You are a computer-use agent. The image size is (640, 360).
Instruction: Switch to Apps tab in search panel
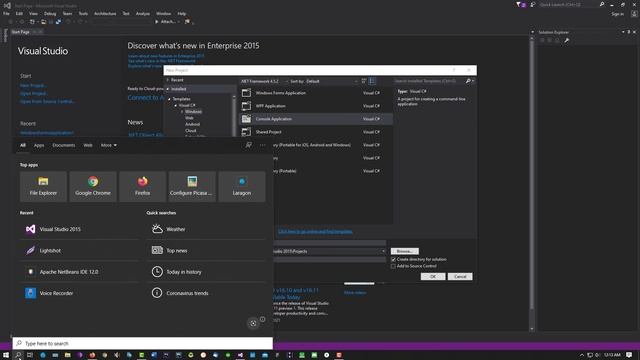point(39,145)
